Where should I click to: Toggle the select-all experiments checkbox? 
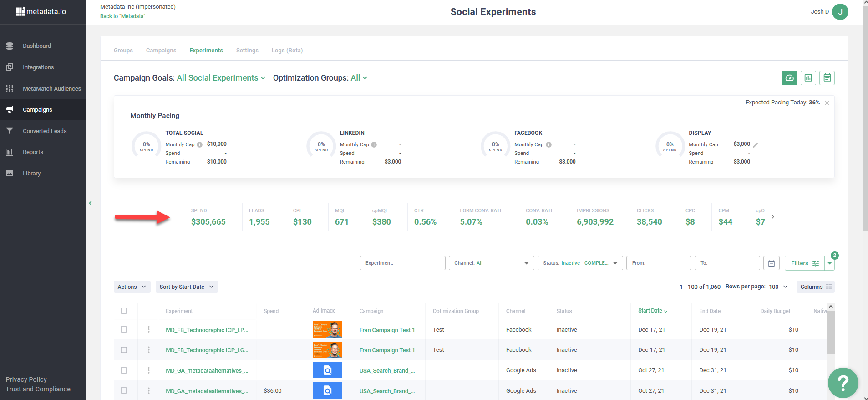pos(124,311)
